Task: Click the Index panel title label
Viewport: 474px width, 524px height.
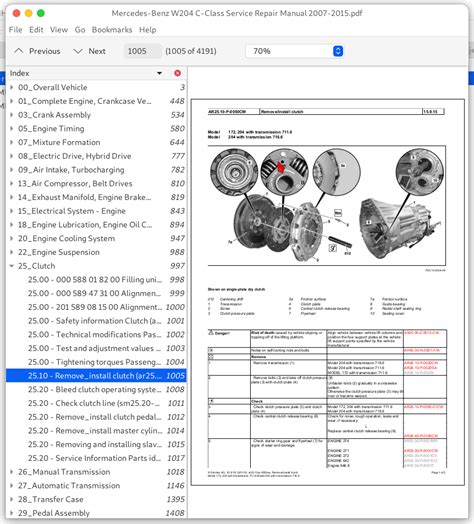Action: point(19,73)
